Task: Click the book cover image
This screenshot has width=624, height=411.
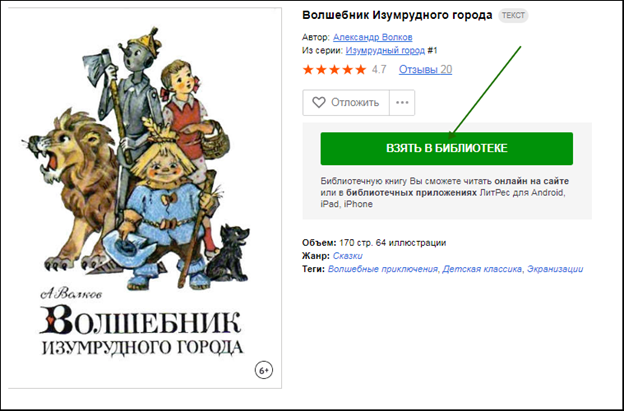Action: [145, 198]
